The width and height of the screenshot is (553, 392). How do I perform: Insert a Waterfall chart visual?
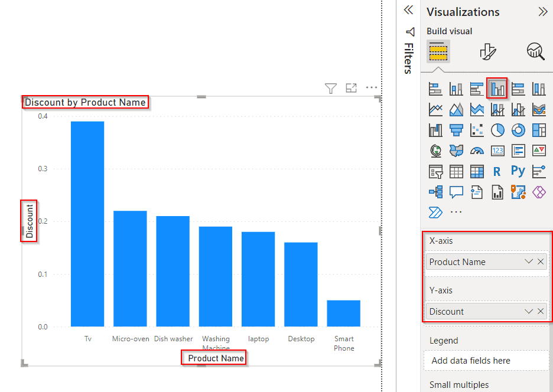pyautogui.click(x=435, y=130)
